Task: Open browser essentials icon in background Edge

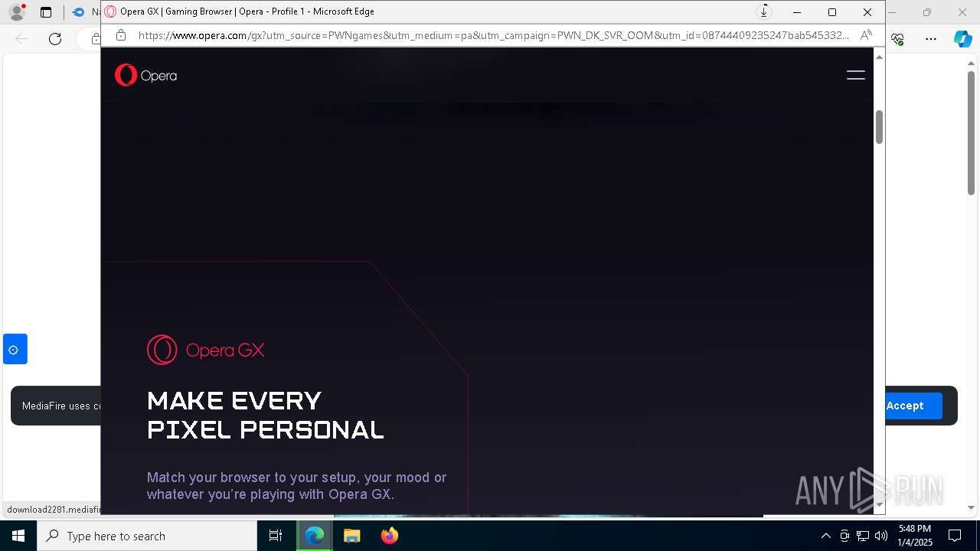Action: click(898, 39)
